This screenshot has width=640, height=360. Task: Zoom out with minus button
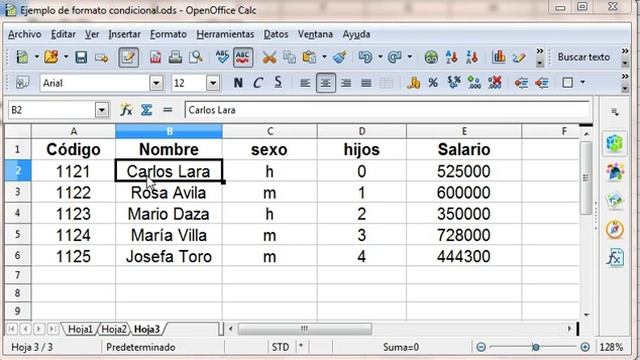(x=481, y=347)
